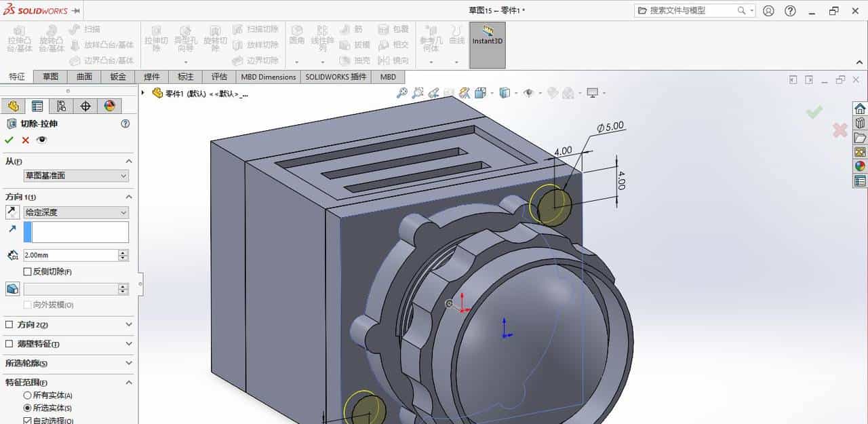Switch to the 草图 (Sketch) ribbon tab
Image resolution: width=868 pixels, height=424 pixels.
(51, 77)
